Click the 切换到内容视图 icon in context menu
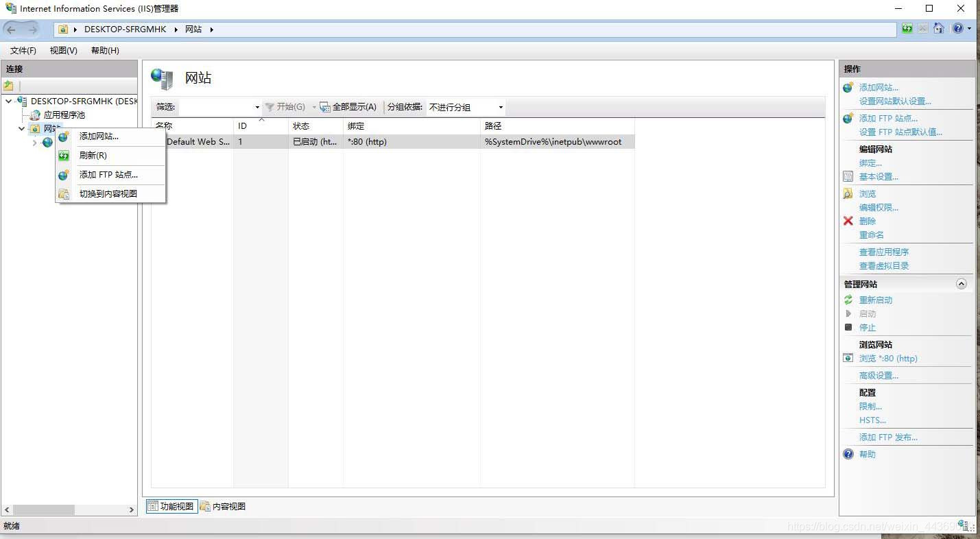980x539 pixels. point(64,194)
